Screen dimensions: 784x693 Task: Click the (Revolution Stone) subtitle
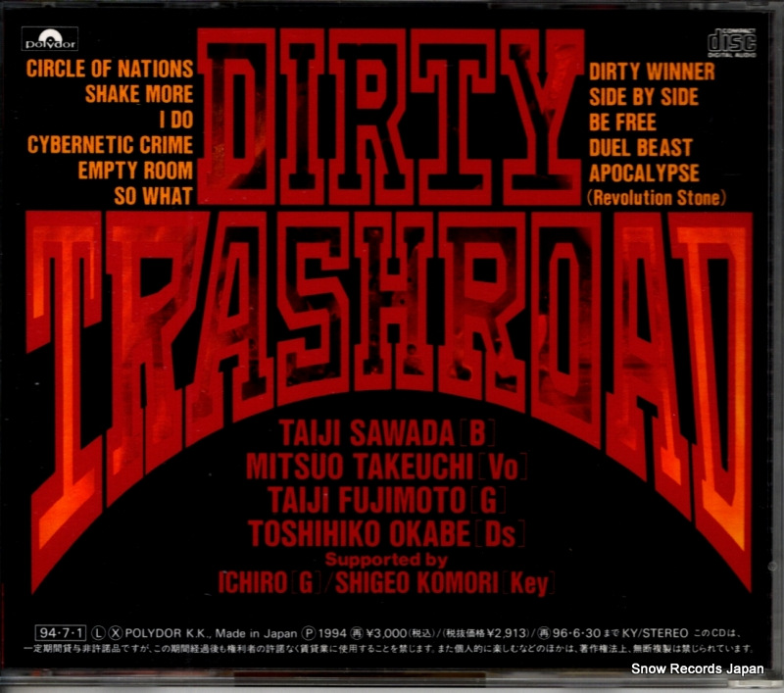coord(657,197)
